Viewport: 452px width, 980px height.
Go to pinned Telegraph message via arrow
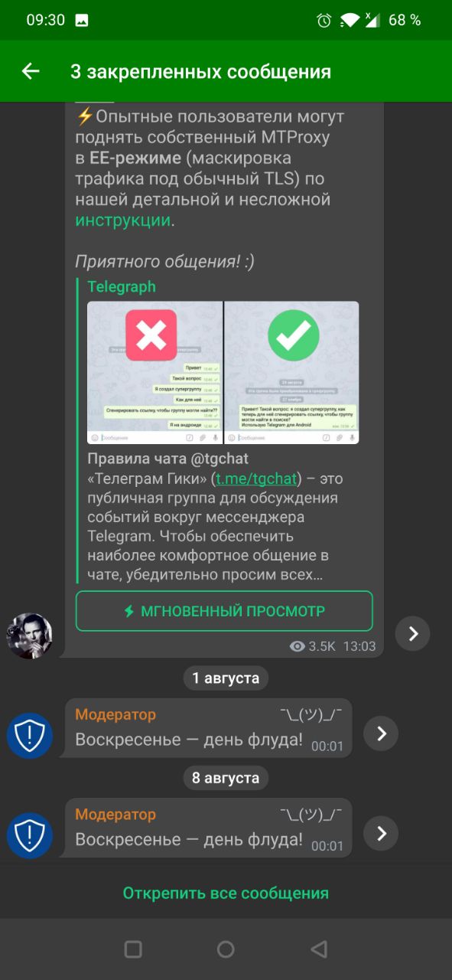(413, 633)
